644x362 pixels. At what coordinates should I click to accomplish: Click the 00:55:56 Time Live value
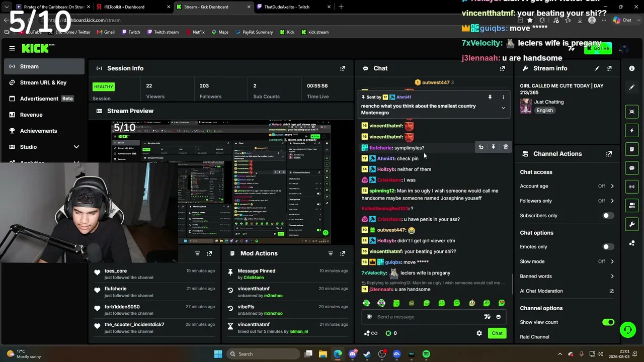point(317,86)
